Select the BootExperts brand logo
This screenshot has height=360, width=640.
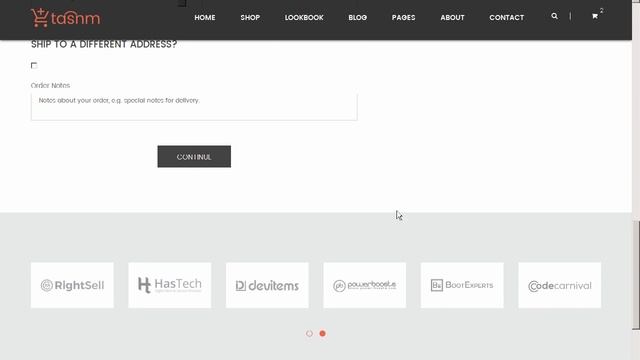[x=462, y=285]
